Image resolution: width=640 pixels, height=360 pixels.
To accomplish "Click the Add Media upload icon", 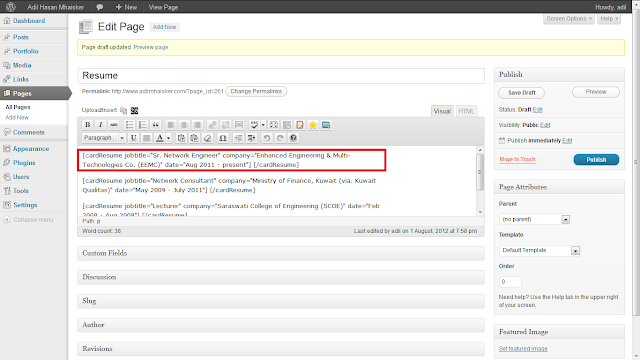I will point(124,111).
